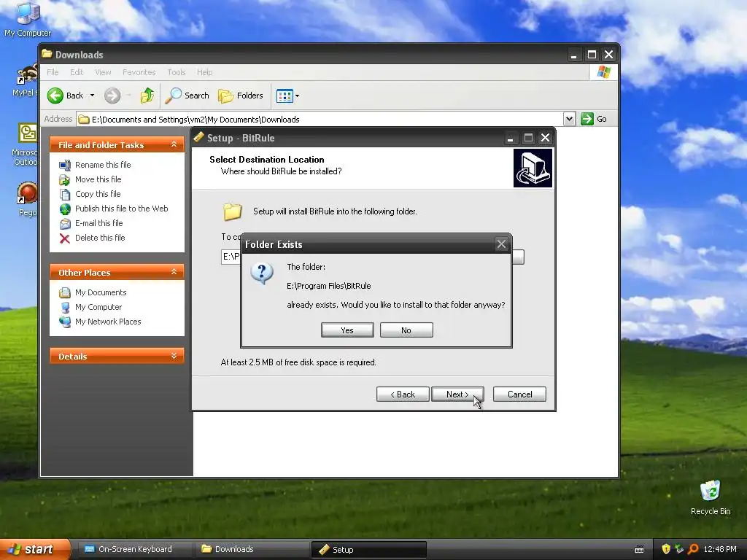Open View menu in Downloads window
Image resolution: width=747 pixels, height=560 pixels.
tap(103, 72)
